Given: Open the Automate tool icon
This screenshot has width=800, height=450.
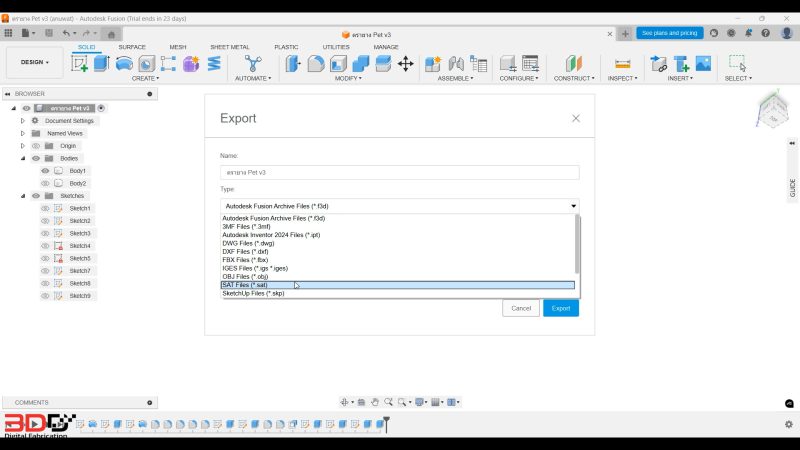Looking at the screenshot, I should (x=253, y=64).
